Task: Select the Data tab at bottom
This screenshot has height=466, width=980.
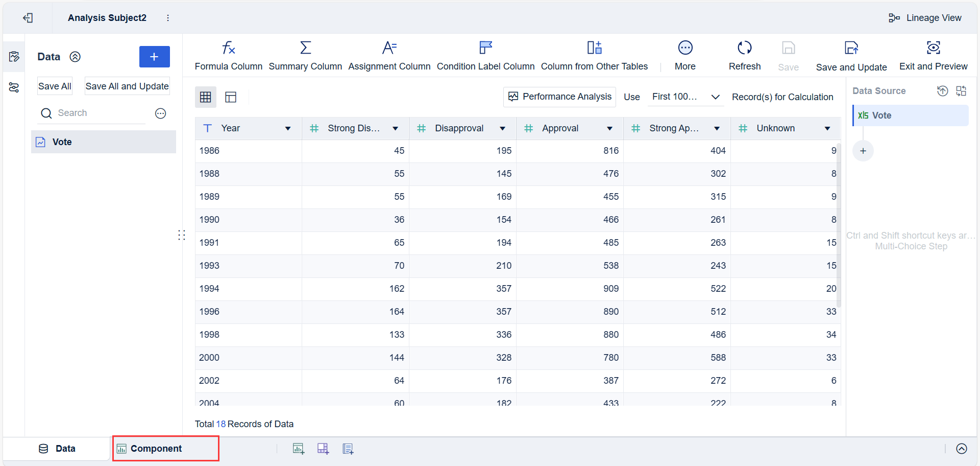Action: [x=57, y=449]
